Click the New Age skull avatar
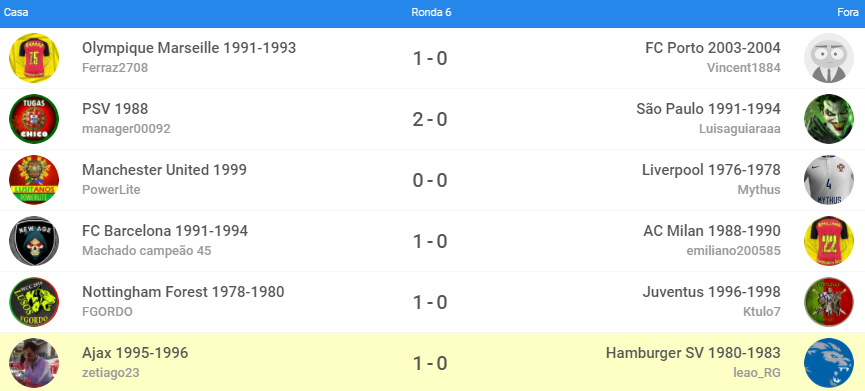 34,241
